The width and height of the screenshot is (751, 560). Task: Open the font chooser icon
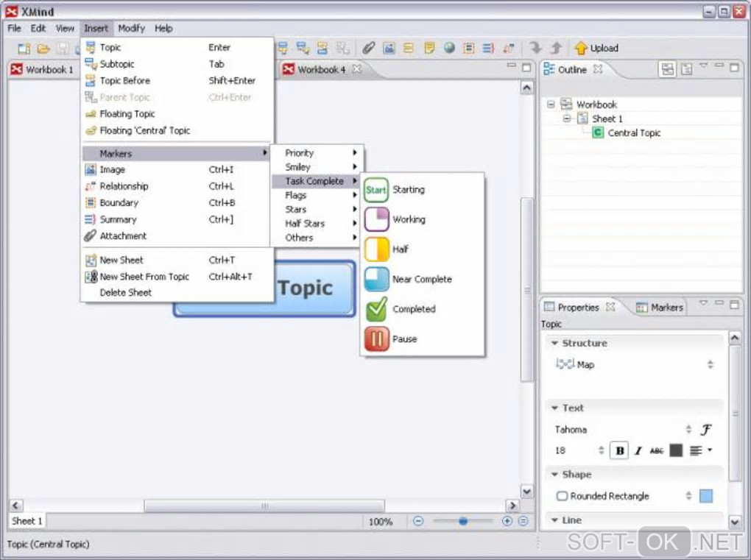(706, 429)
